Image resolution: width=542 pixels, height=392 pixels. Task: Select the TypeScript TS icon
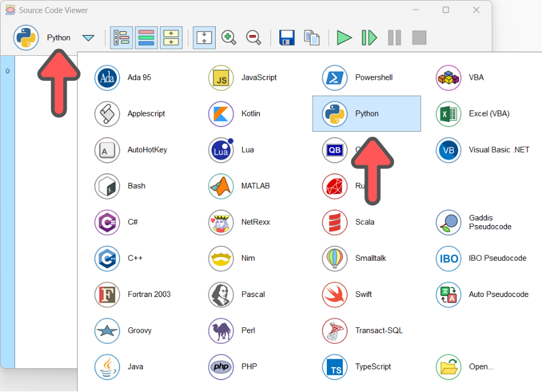coord(335,367)
